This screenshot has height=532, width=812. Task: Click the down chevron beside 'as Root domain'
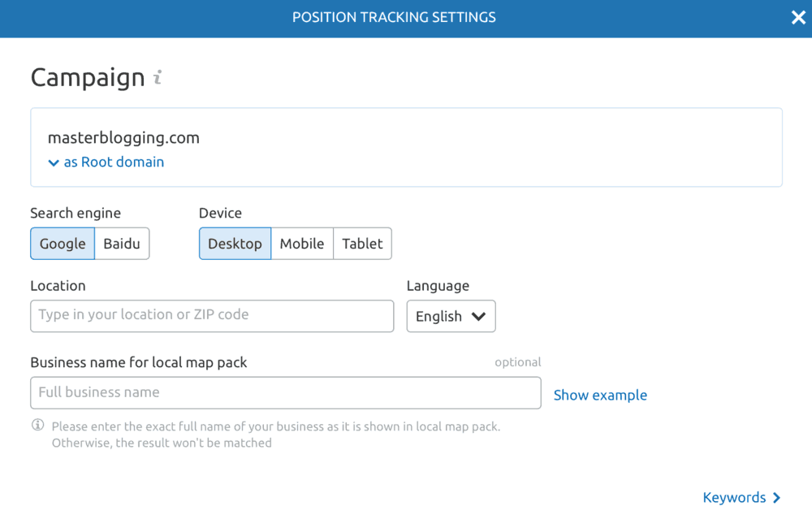click(53, 162)
